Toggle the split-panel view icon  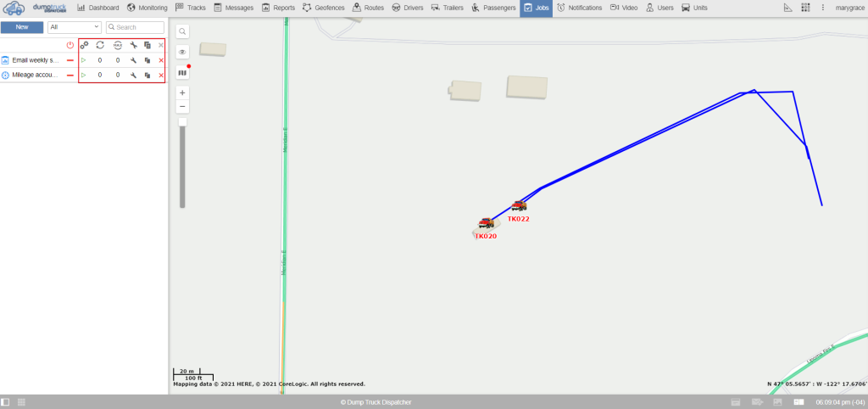798,402
